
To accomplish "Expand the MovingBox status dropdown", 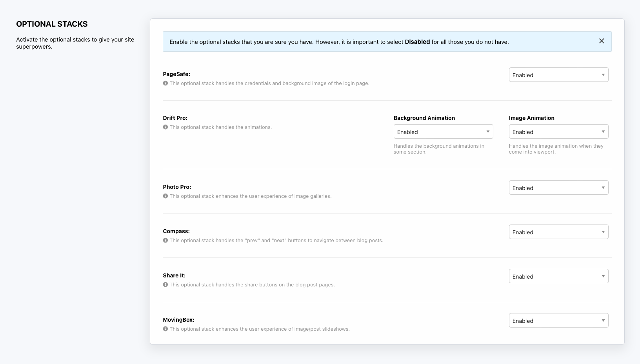I will point(558,321).
